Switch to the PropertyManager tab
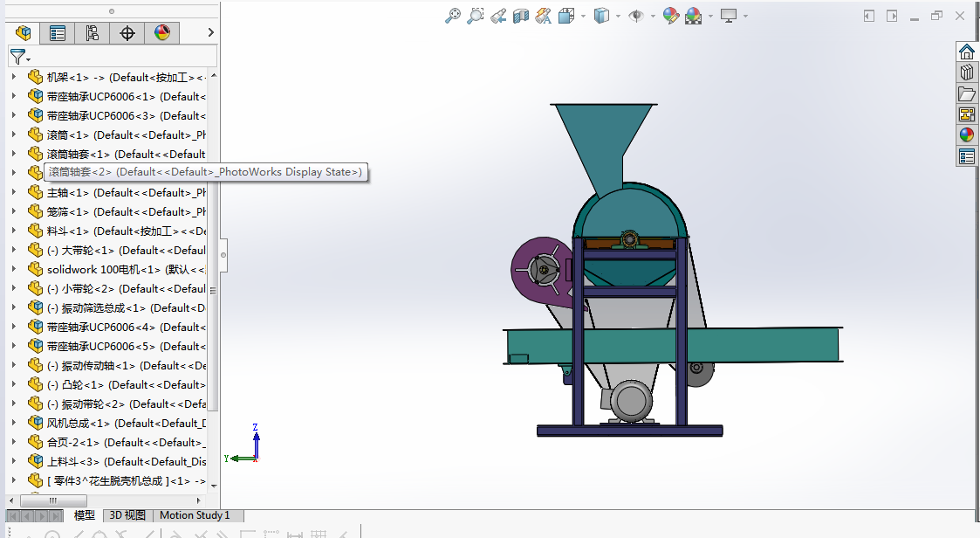 tap(58, 33)
